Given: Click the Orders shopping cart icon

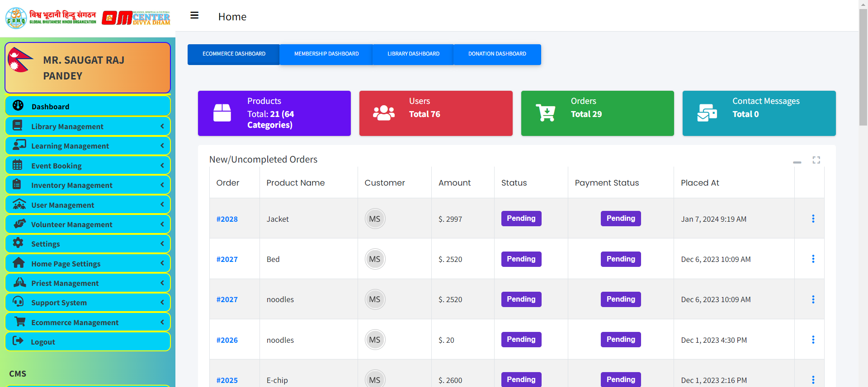Looking at the screenshot, I should click(545, 113).
